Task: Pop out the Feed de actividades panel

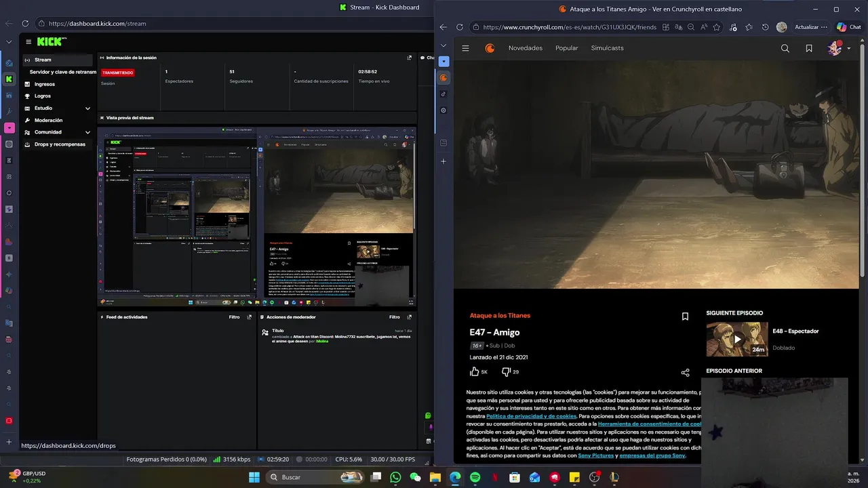Action: coord(249,317)
